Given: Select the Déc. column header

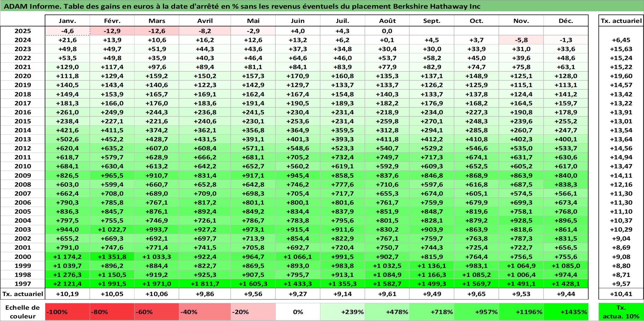Looking at the screenshot, I should pyautogui.click(x=566, y=21).
